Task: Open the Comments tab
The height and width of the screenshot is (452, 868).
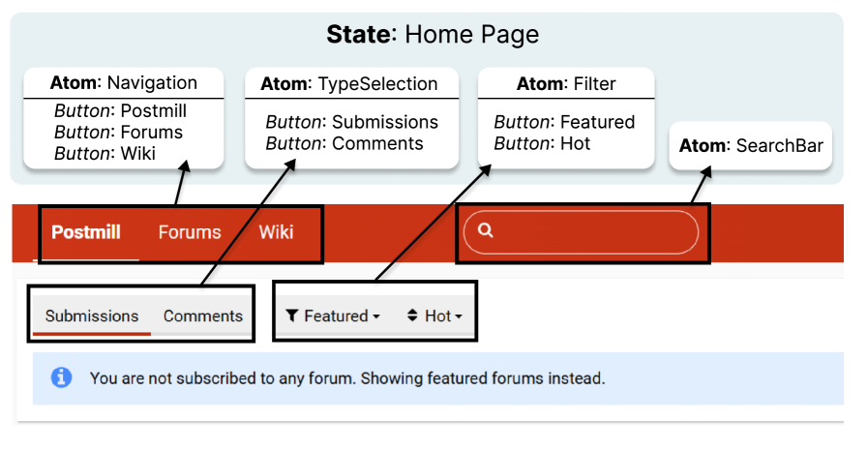Action: click(x=203, y=316)
